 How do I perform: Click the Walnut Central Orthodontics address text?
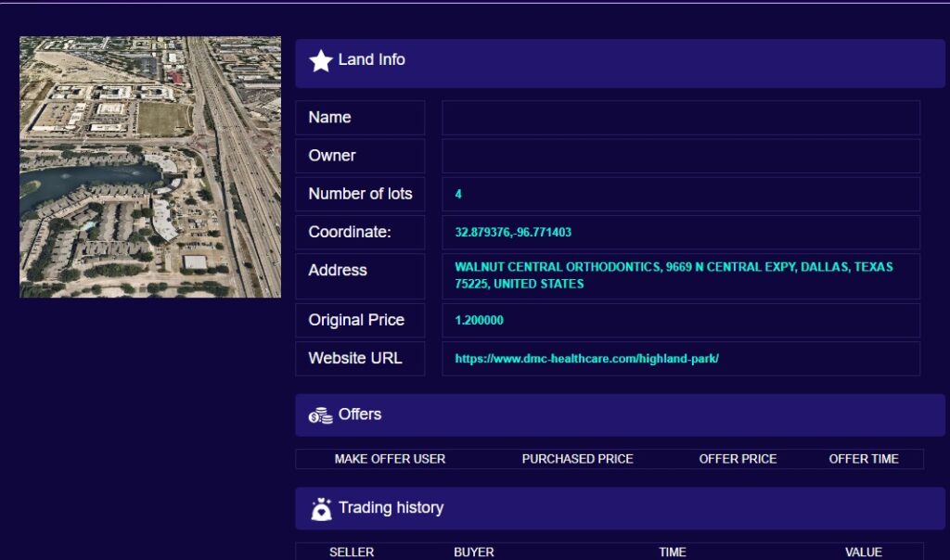674,275
